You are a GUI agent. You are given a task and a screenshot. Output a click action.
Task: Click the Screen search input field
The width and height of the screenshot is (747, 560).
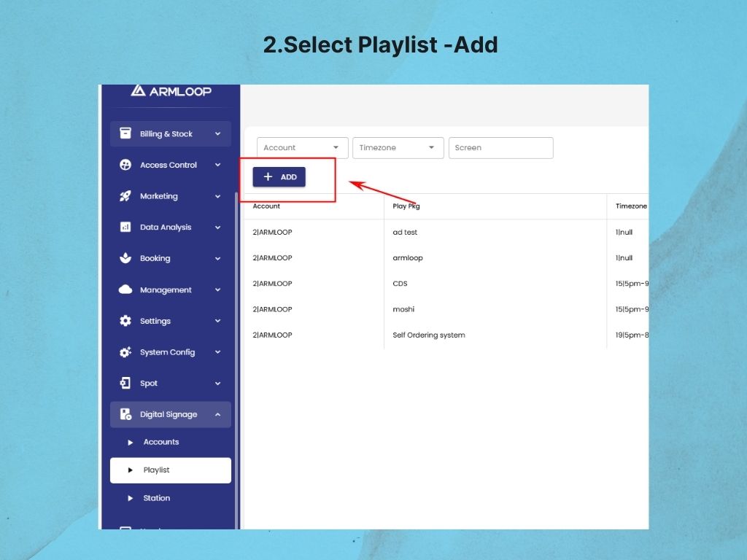click(x=500, y=147)
